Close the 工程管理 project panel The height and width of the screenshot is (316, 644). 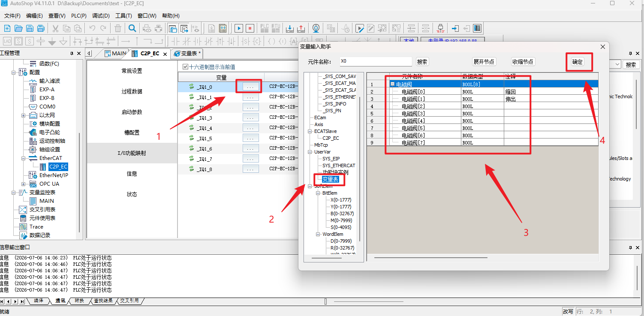pyautogui.click(x=79, y=54)
